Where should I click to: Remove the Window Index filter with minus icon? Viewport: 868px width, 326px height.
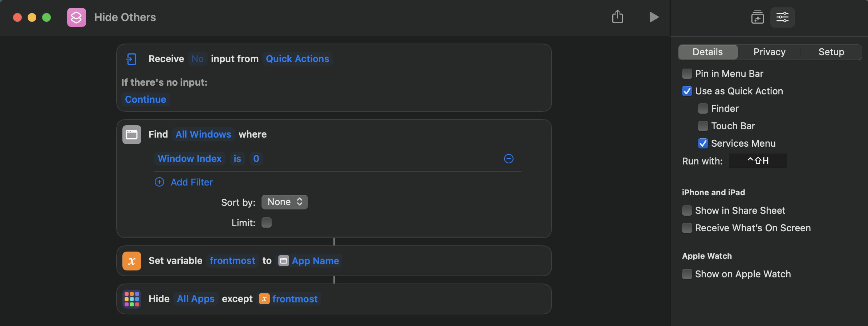(x=508, y=159)
